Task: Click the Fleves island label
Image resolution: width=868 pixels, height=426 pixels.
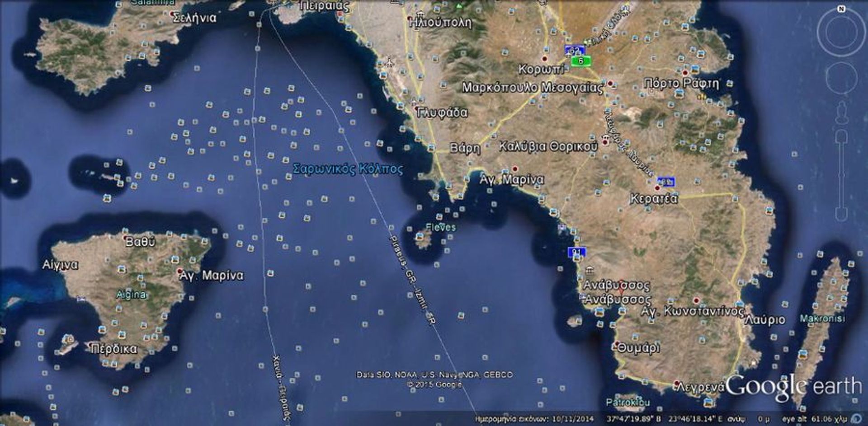Action: click(x=441, y=227)
